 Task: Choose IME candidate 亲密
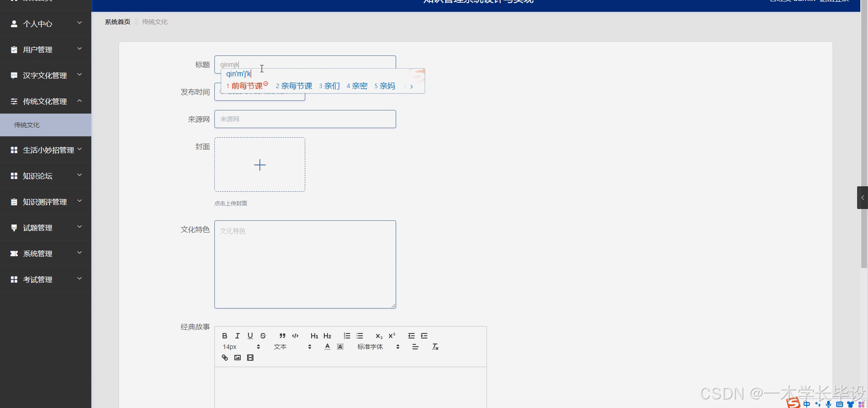point(357,86)
